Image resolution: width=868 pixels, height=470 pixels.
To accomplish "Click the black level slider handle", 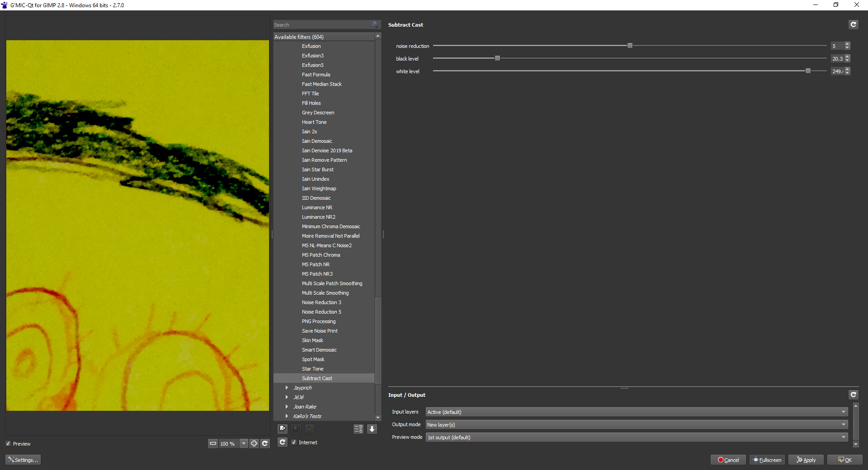I will click(x=497, y=58).
